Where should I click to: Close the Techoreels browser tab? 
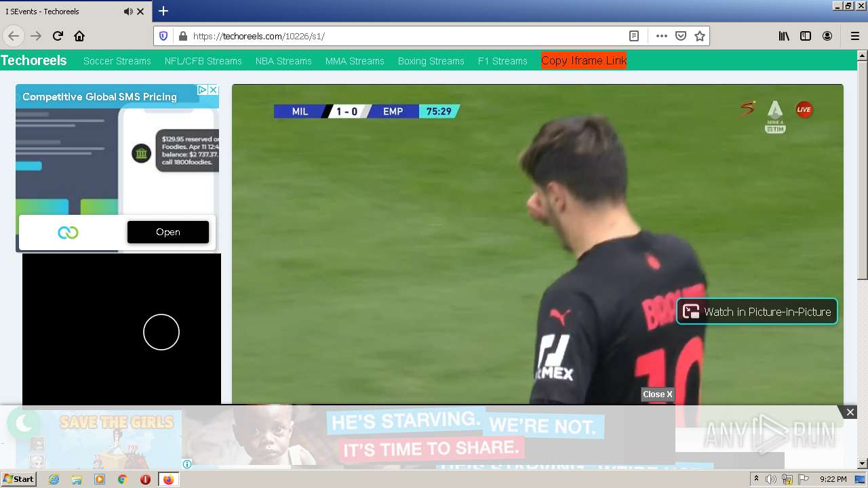point(140,12)
